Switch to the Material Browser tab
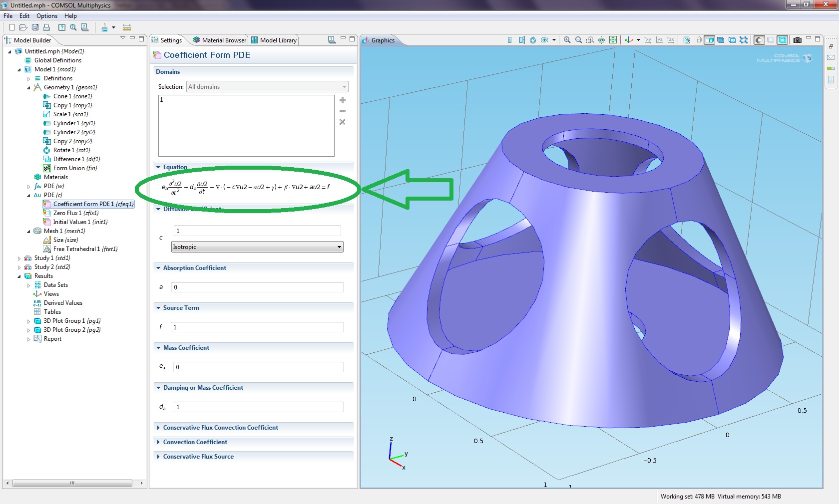 point(220,40)
